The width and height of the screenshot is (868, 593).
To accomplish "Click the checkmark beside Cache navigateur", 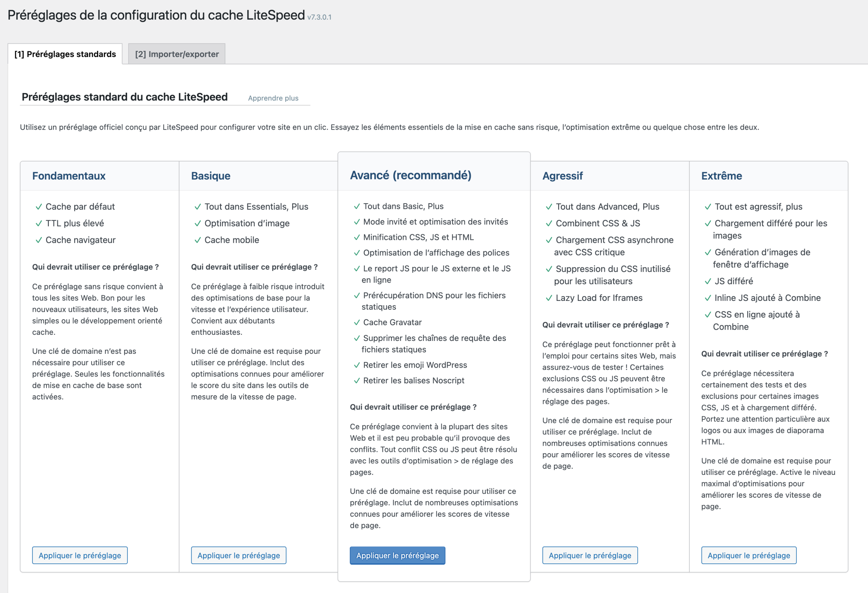I will click(38, 240).
